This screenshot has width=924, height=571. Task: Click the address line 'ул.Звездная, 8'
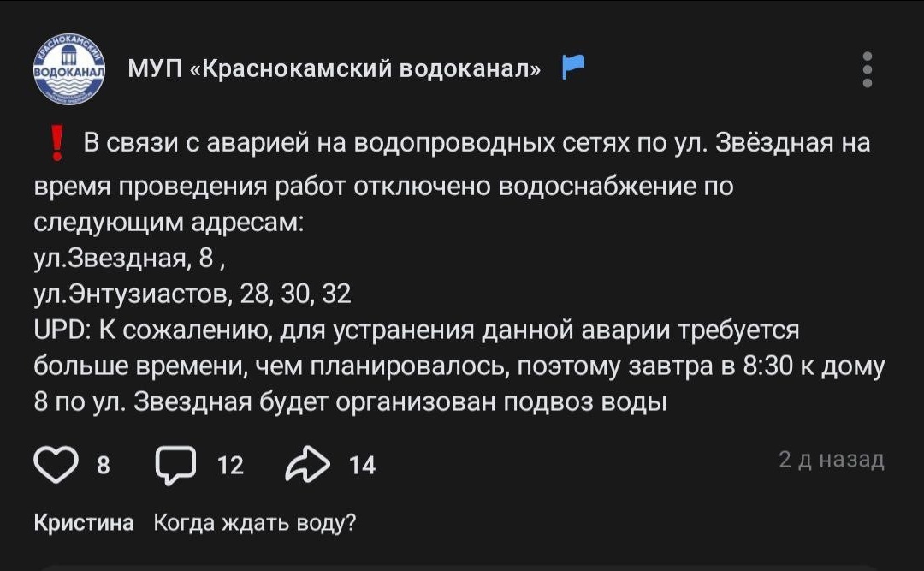click(129, 258)
